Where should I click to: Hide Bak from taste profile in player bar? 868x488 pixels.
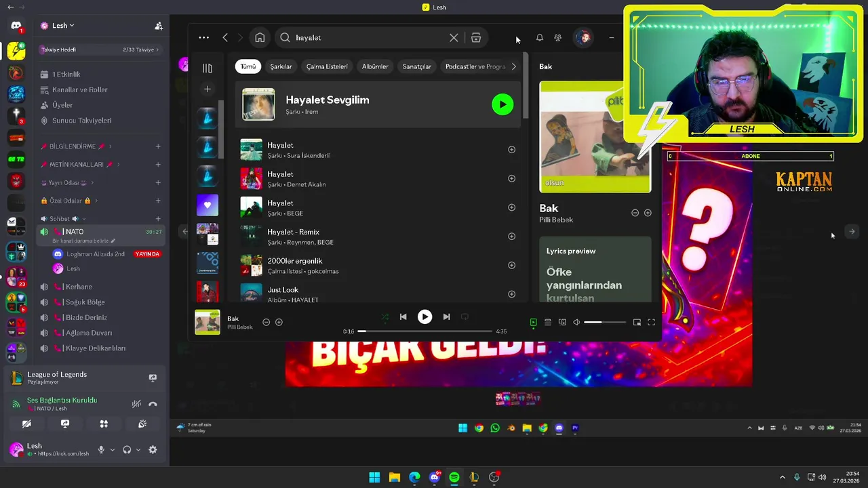[x=266, y=323]
